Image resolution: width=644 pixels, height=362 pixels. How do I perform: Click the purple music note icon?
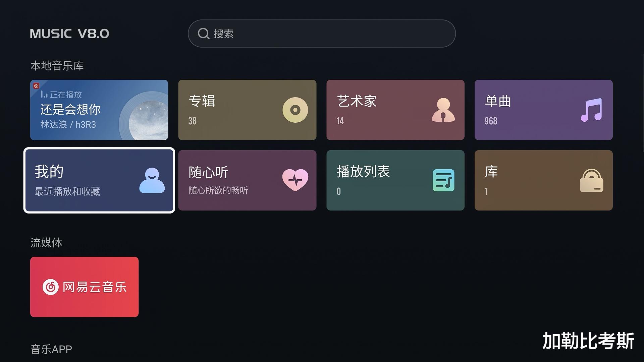tap(592, 110)
